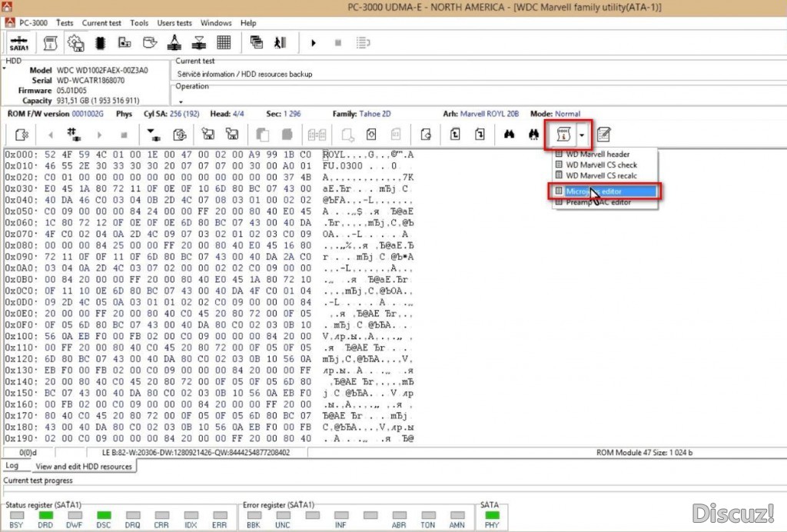
Task: Open the grid map icon
Action: pyautogui.click(x=224, y=42)
